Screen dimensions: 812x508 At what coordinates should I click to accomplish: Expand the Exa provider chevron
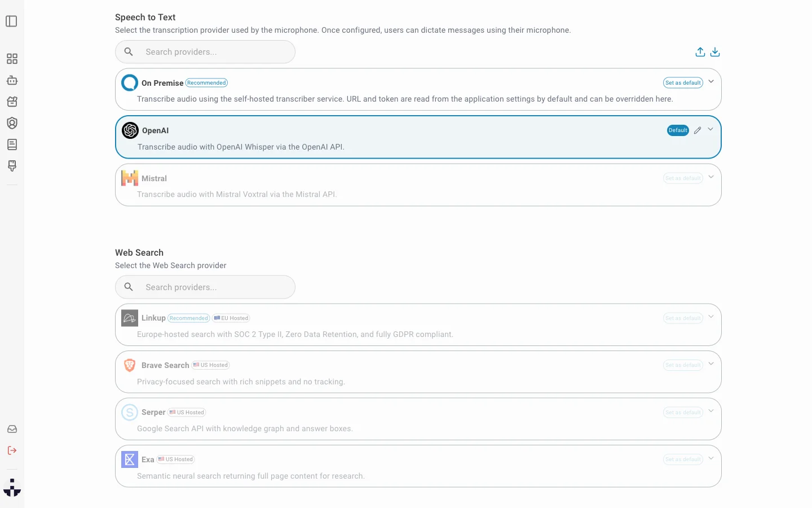[711, 458]
